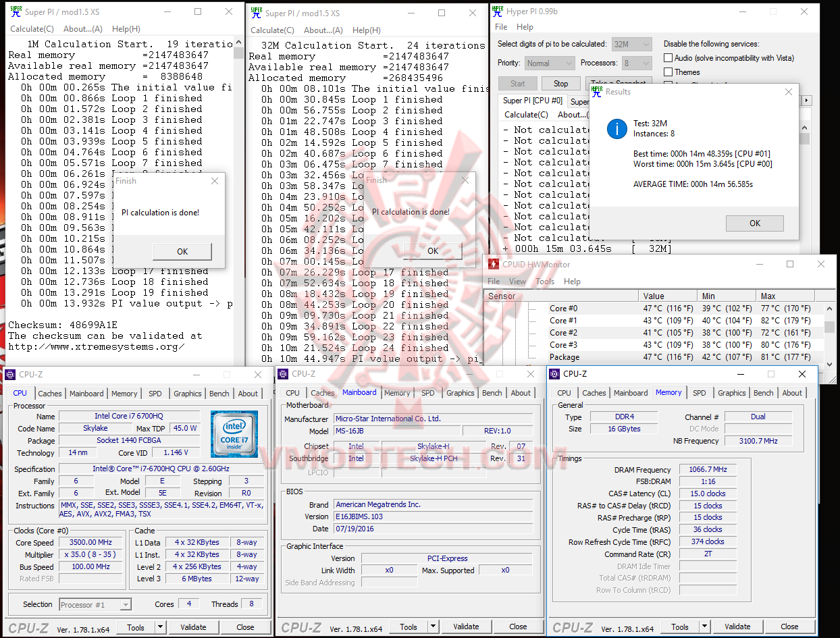Expand the Tools arrow in the Mainboard CPU-Z window
The width and height of the screenshot is (840, 638).
click(433, 627)
